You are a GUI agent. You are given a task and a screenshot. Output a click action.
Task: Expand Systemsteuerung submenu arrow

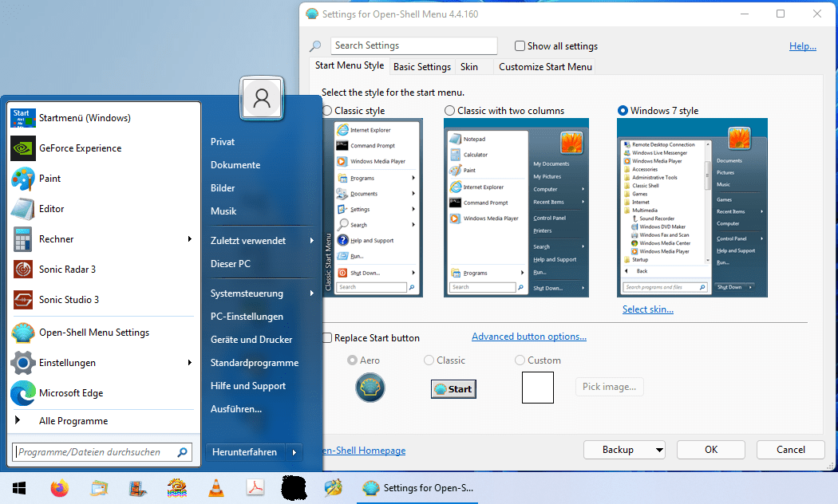[x=311, y=293]
